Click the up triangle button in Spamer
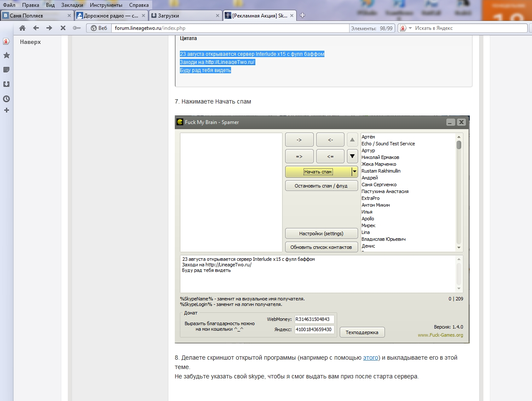This screenshot has height=401, width=532. (x=352, y=139)
